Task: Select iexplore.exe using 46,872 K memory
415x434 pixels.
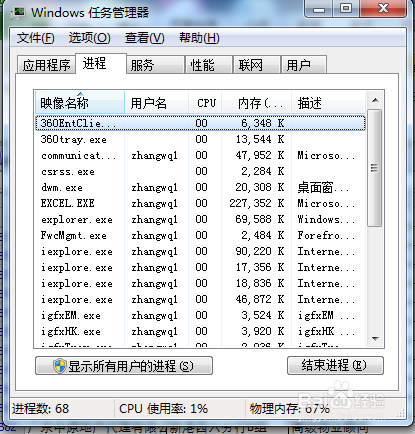Action: [200, 299]
